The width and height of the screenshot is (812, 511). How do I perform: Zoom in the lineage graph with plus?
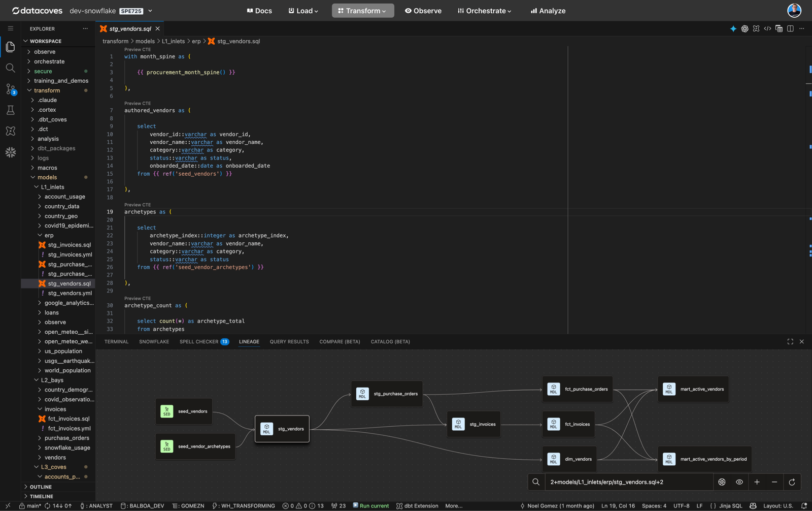tap(757, 482)
